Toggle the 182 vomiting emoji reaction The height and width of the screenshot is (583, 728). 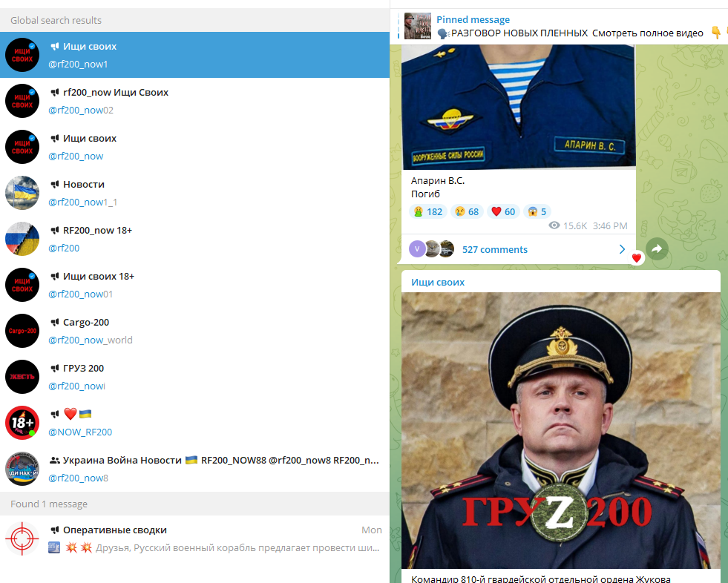427,211
